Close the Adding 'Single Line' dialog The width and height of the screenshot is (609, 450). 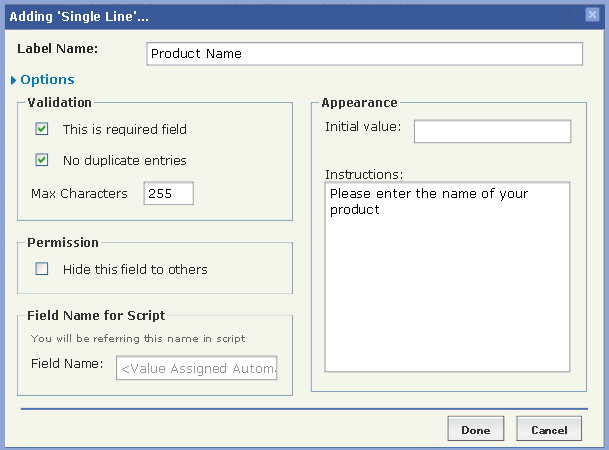pos(591,15)
